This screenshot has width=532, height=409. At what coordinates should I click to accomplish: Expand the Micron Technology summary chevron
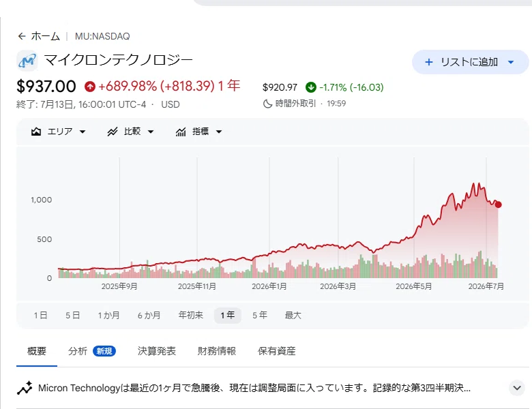click(517, 388)
